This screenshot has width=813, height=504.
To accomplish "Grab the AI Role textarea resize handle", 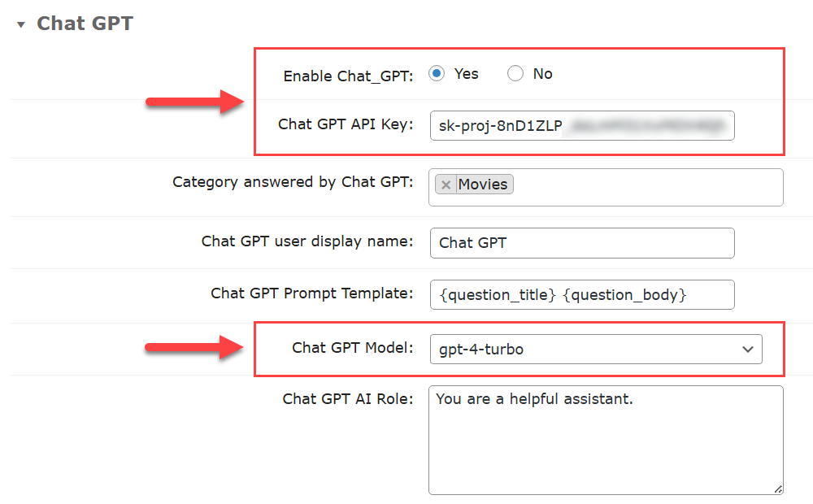I will click(778, 489).
